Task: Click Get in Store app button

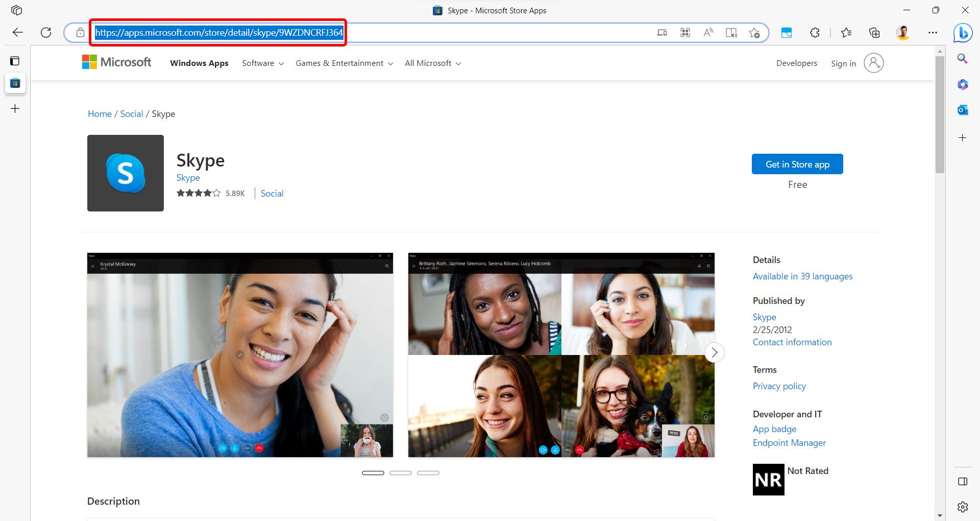Action: click(x=797, y=164)
